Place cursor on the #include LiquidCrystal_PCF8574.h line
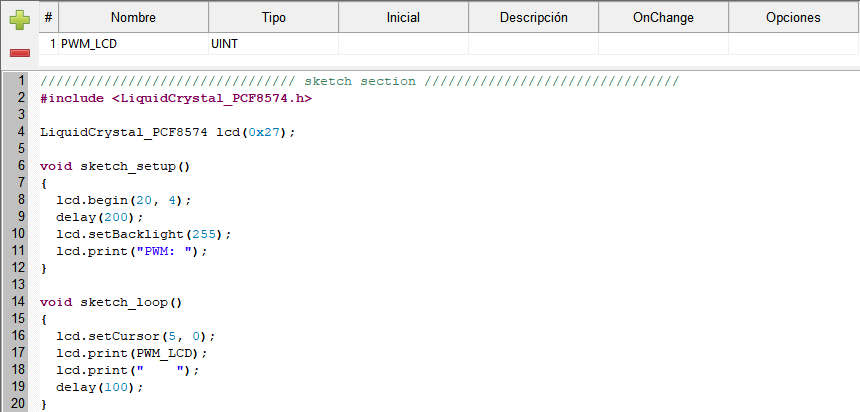The width and height of the screenshot is (860, 412). point(176,98)
